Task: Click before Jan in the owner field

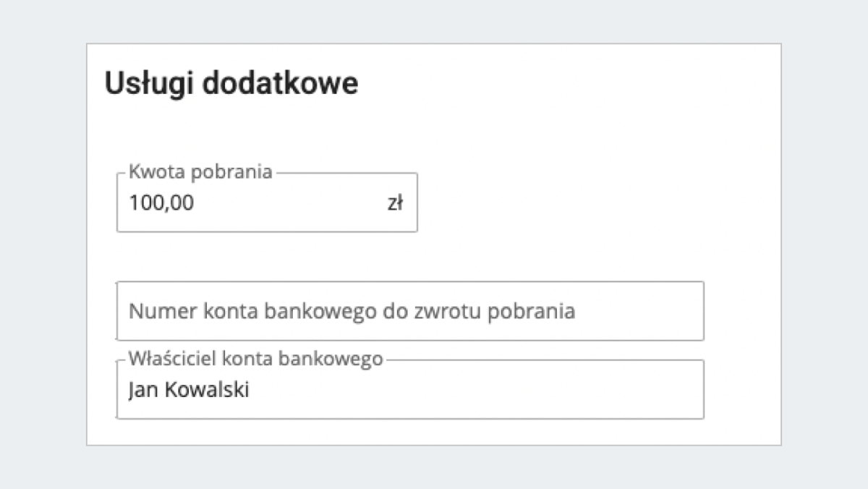Action: [130, 389]
